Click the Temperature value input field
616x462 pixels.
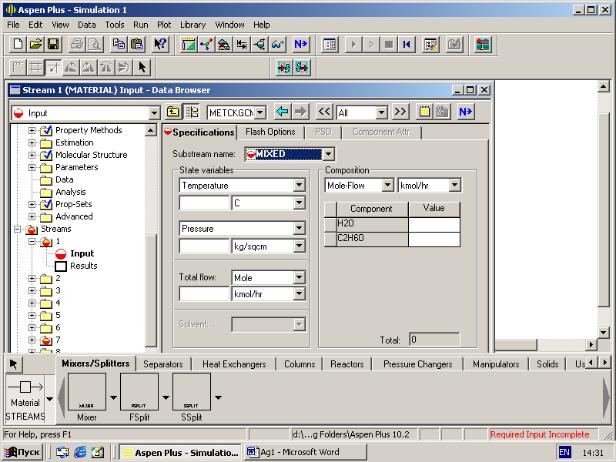pyautogui.click(x=204, y=203)
